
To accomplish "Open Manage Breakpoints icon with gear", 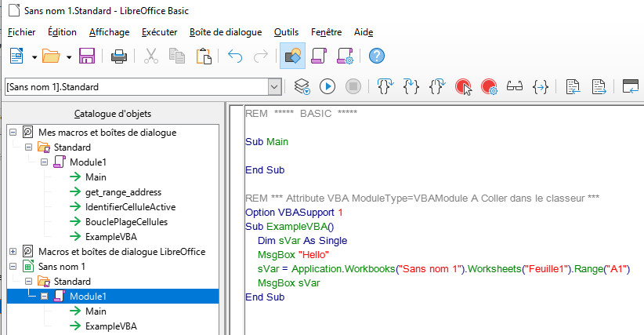I will pyautogui.click(x=489, y=87).
